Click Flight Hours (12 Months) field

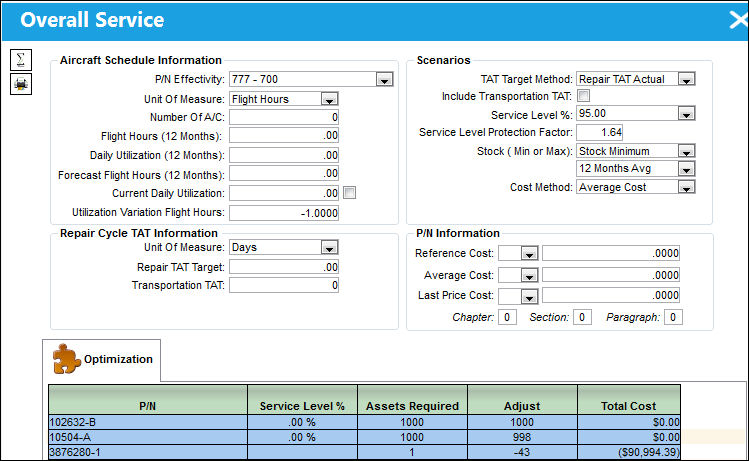tap(284, 135)
